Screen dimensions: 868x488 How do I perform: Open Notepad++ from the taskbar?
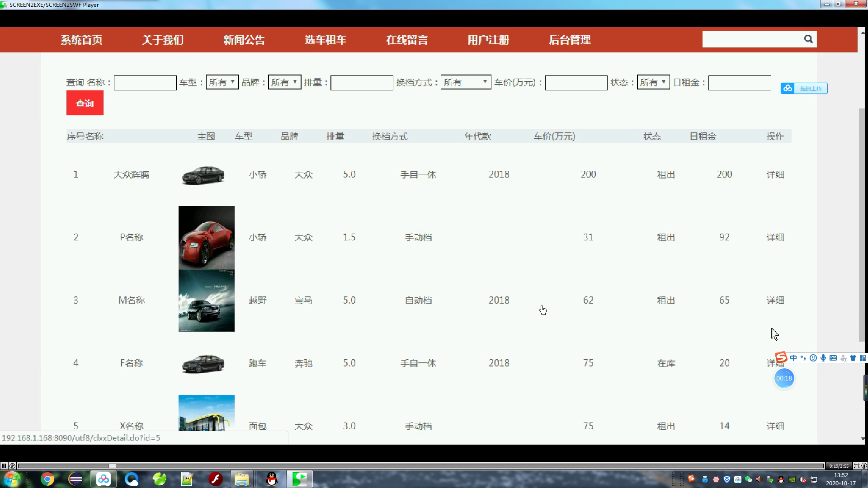187,479
